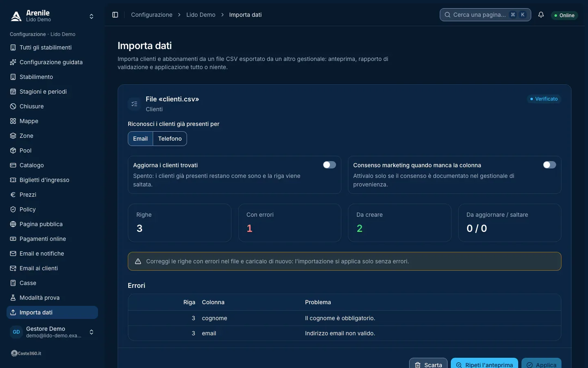
Task: Click the Prezzi euro icon
Action: 13,195
